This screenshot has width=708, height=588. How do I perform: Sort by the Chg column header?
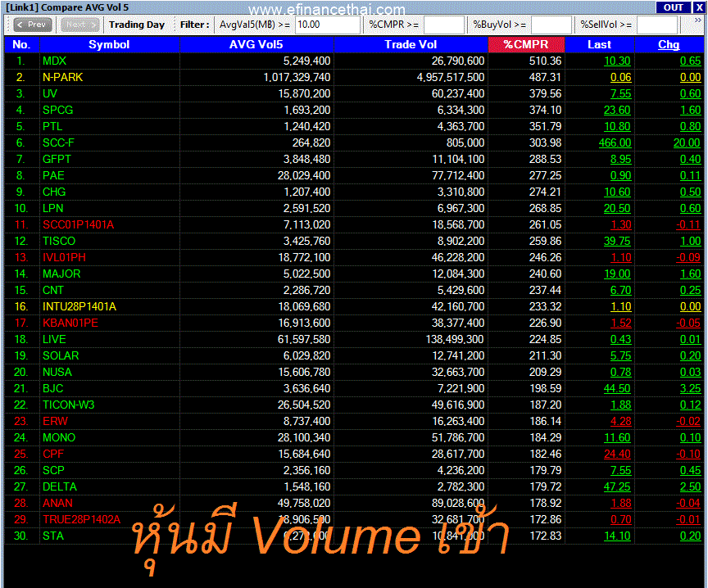[669, 44]
